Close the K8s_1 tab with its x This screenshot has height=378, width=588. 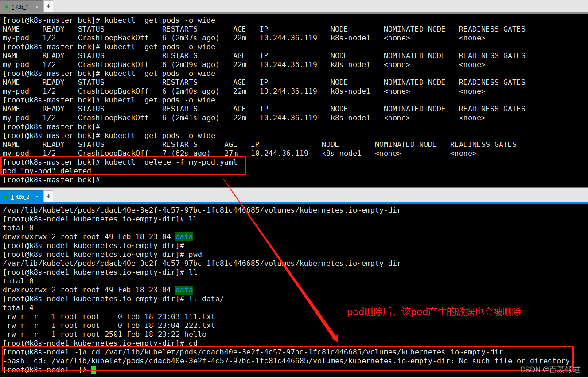(37, 7)
